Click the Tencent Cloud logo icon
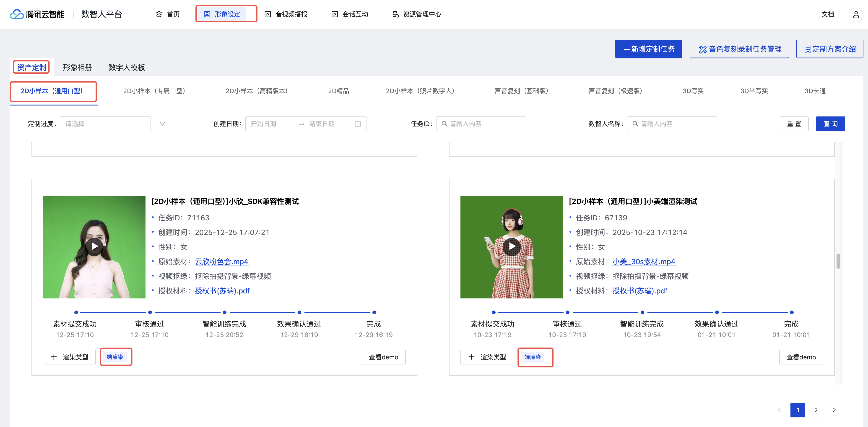The height and width of the screenshot is (427, 868). click(16, 14)
